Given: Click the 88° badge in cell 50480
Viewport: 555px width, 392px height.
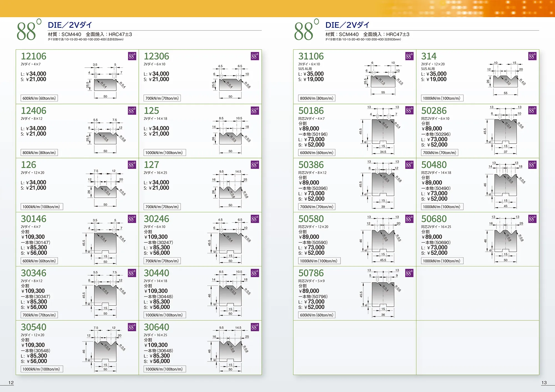Looking at the screenshot, I should coord(532,165).
